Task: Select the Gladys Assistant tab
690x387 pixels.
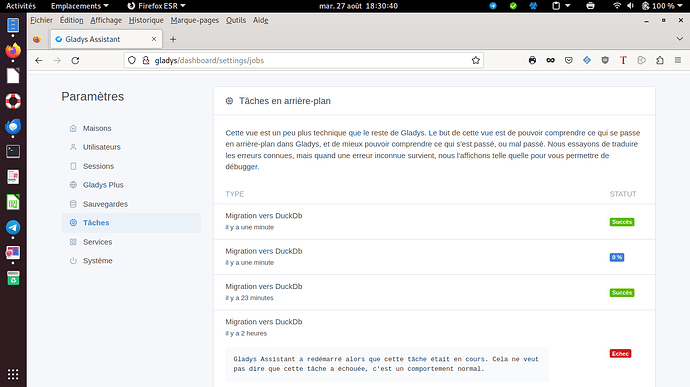Action: [106, 39]
